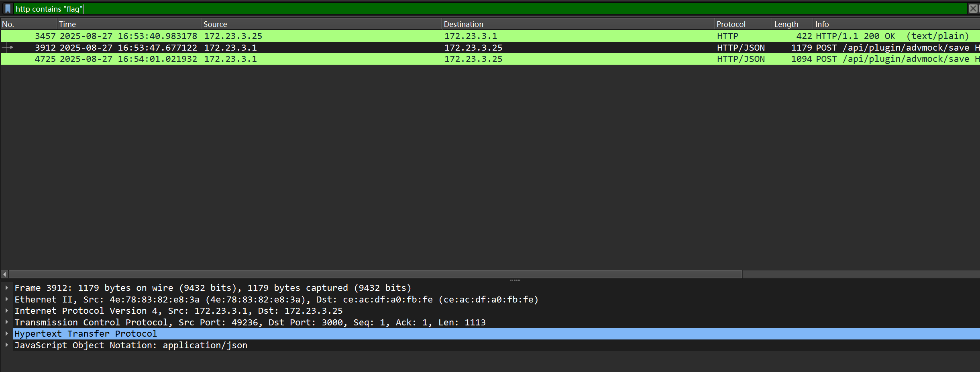Select the Hypertext Transfer Protocol line
Screen dimensions: 980x372
[x=86, y=334]
